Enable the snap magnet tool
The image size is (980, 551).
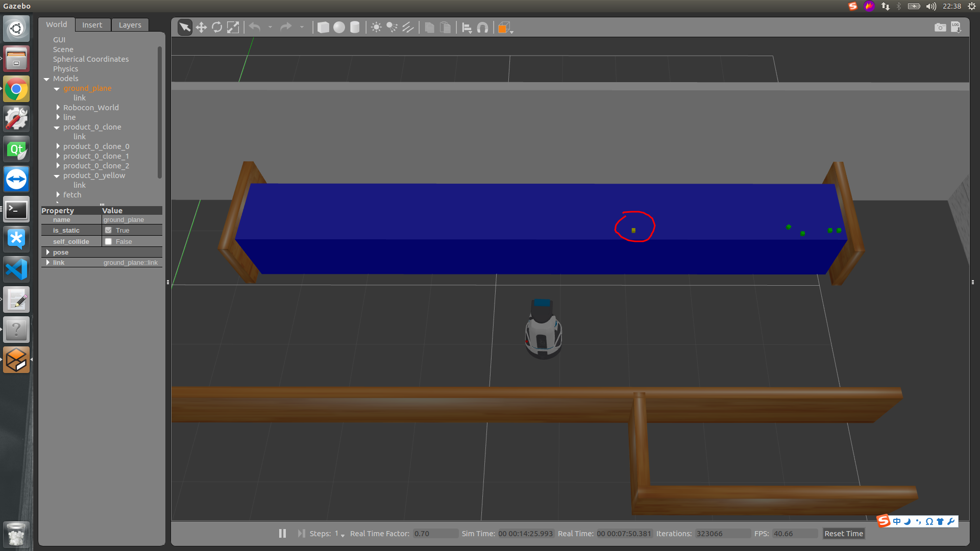482,28
